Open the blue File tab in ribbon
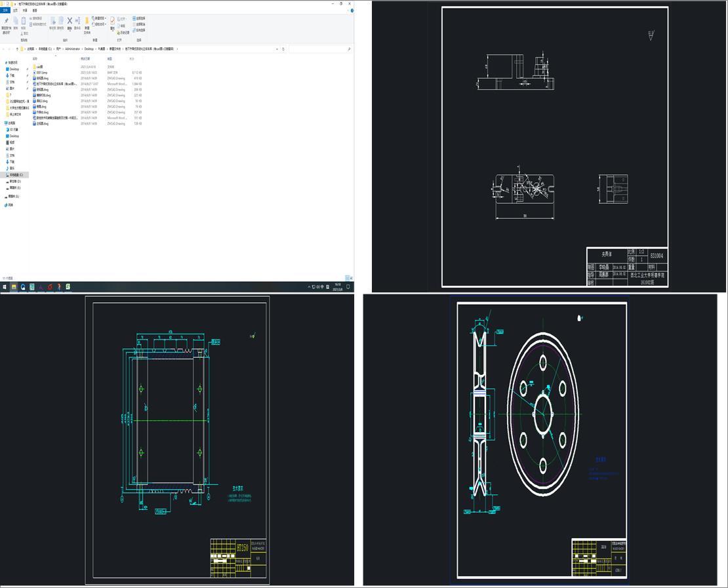 click(6, 10)
